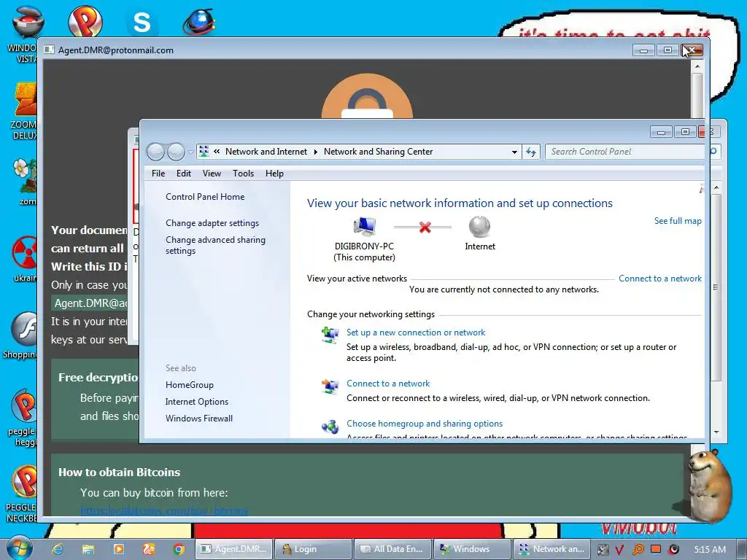
Task: Open the Windows Start menu orb
Action: (19, 548)
